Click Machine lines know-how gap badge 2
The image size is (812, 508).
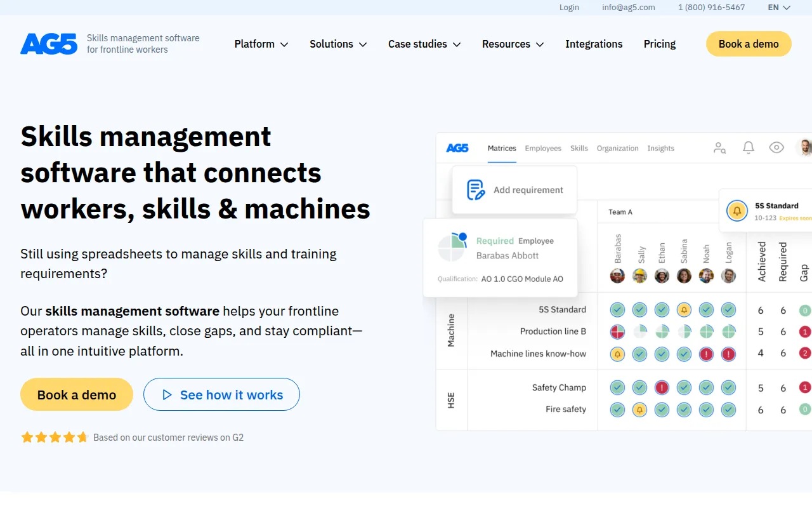click(x=805, y=354)
